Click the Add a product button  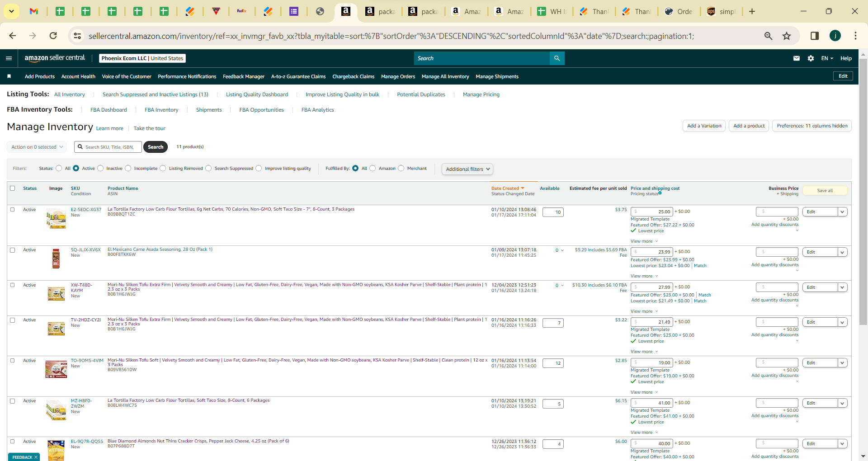pyautogui.click(x=749, y=126)
